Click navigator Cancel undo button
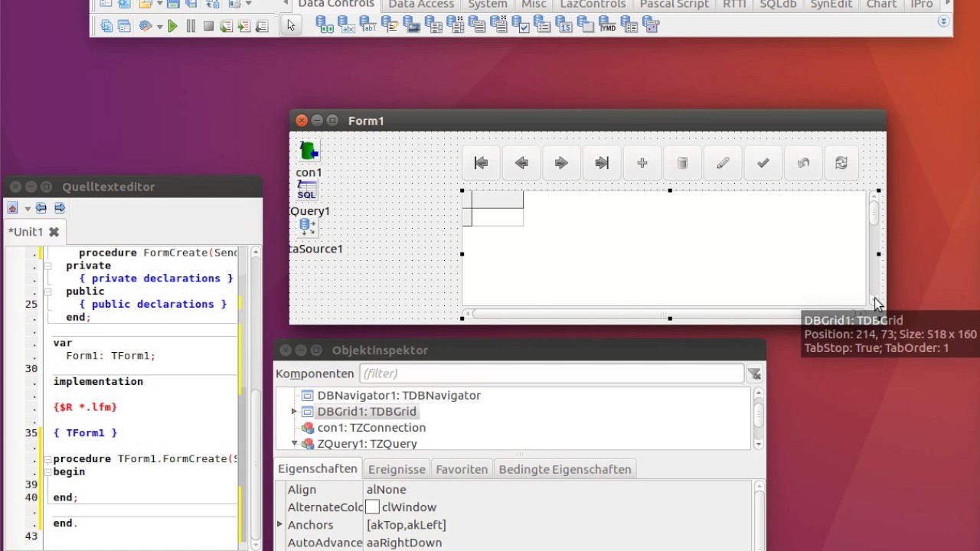 pyautogui.click(x=803, y=163)
